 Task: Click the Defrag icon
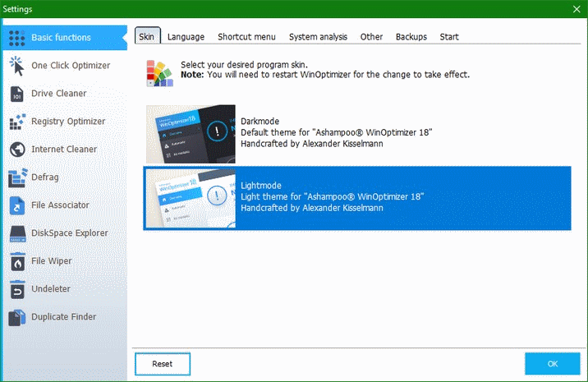pos(17,177)
